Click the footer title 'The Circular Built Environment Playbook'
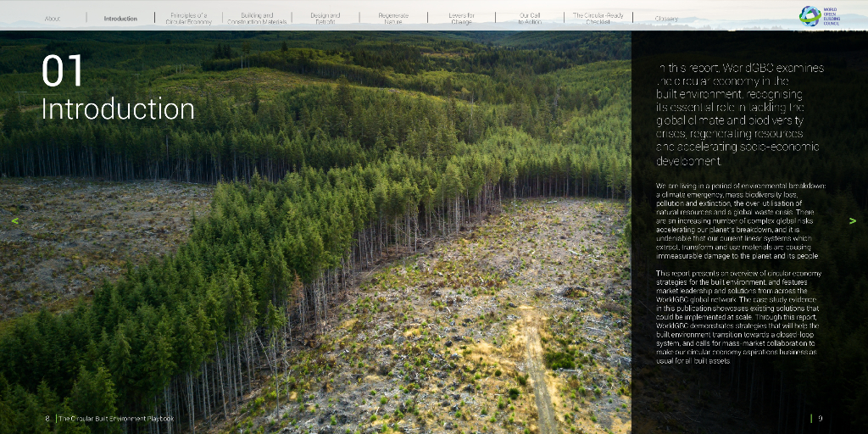 point(116,418)
